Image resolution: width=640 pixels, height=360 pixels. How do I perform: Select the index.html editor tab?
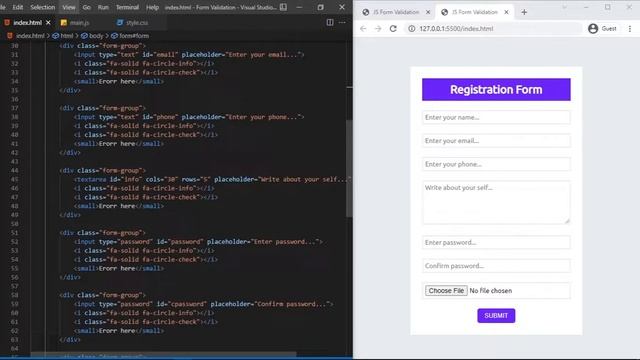coord(27,22)
